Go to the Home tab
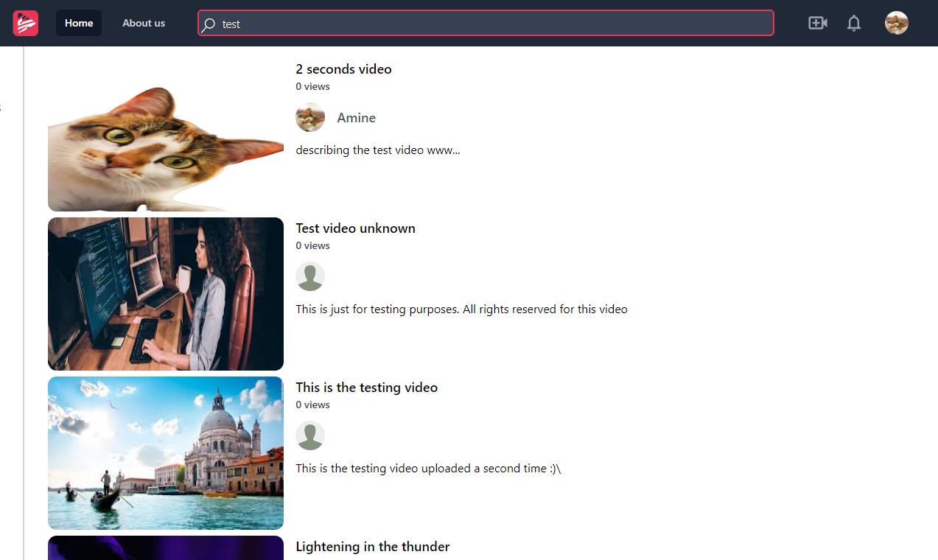The image size is (938, 560). (x=79, y=23)
